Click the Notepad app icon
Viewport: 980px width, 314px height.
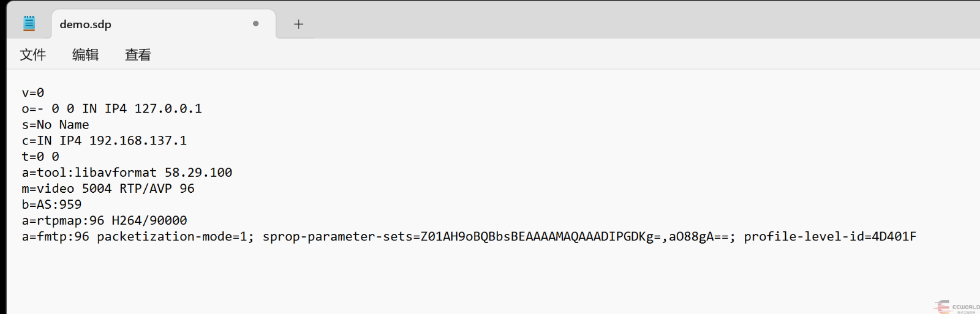pyautogui.click(x=29, y=24)
